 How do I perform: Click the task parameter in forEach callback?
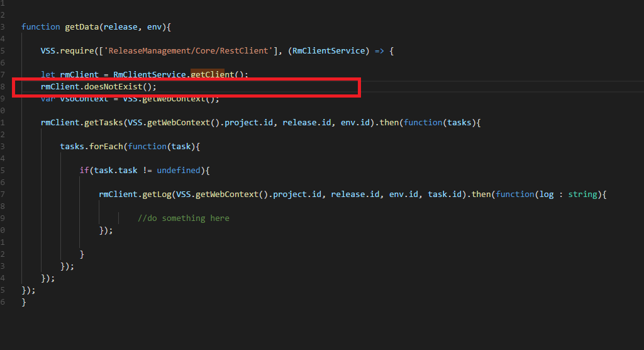click(181, 147)
